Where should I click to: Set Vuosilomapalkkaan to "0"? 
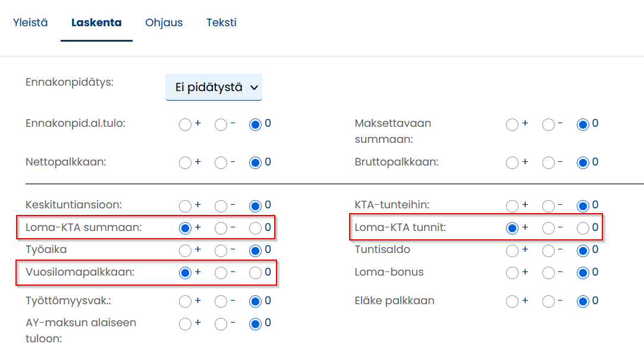pyautogui.click(x=256, y=273)
